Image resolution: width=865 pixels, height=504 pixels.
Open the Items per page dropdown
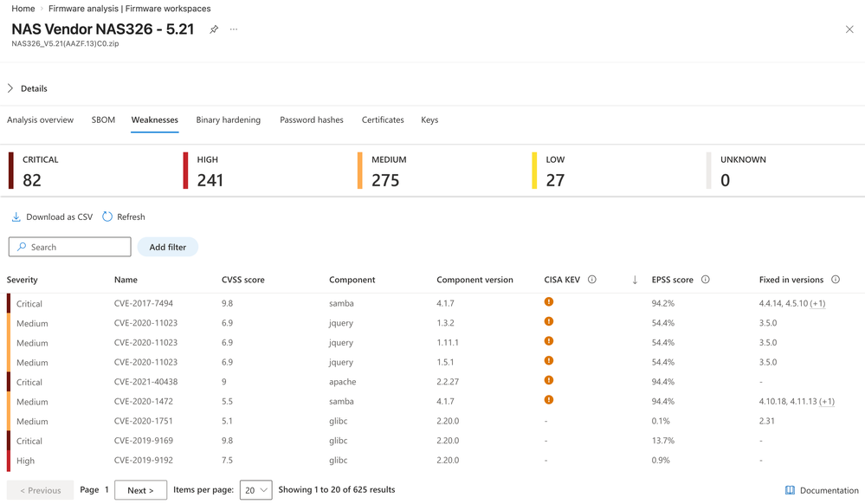(256, 490)
